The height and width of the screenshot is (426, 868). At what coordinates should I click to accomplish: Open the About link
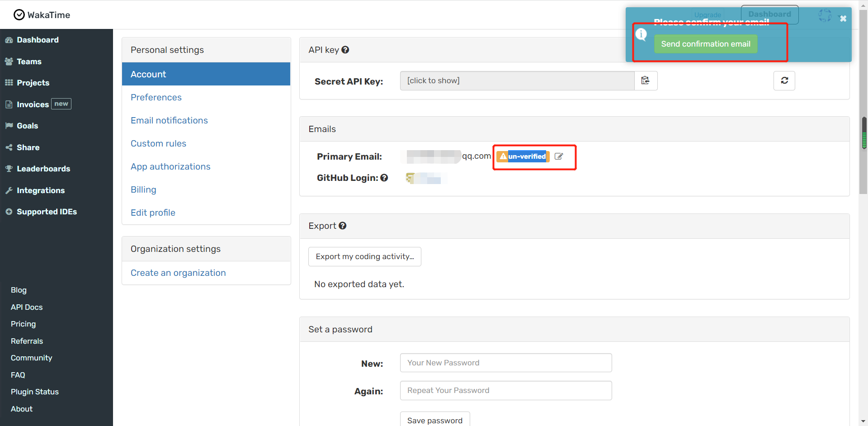[x=21, y=409]
